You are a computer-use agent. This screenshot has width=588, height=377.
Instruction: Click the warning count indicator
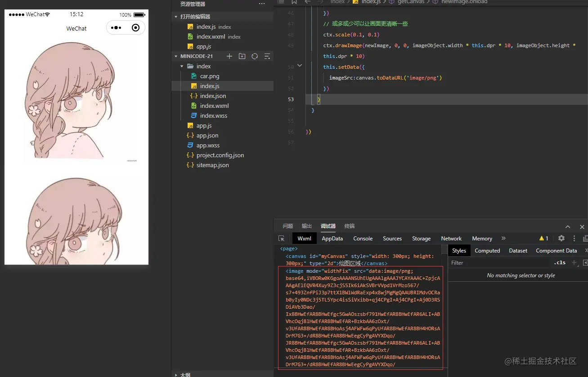click(x=544, y=239)
